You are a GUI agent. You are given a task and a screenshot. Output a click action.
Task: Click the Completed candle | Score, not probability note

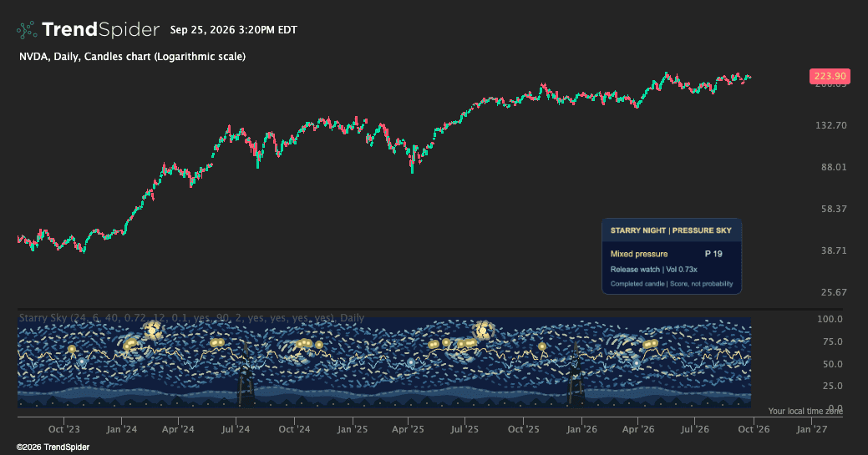[672, 283]
